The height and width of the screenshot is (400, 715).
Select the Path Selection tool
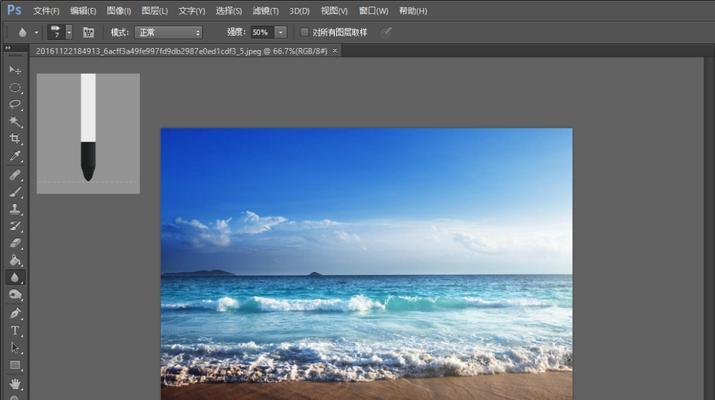tap(15, 348)
